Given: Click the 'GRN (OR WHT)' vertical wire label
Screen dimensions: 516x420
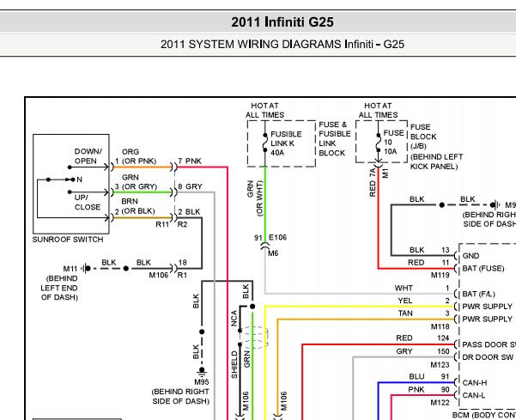Looking at the screenshot, I should [x=255, y=198].
